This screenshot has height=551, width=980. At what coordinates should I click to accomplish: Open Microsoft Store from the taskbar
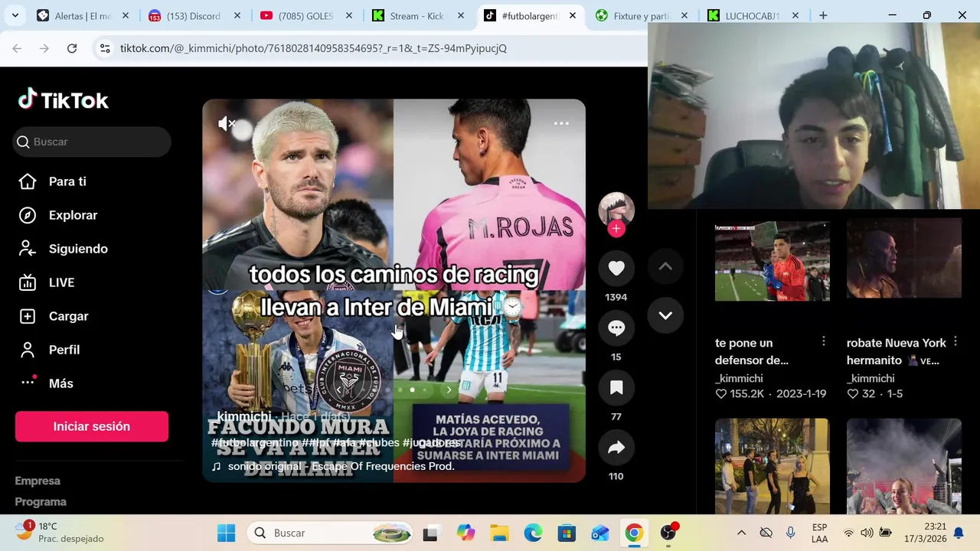[x=567, y=533]
